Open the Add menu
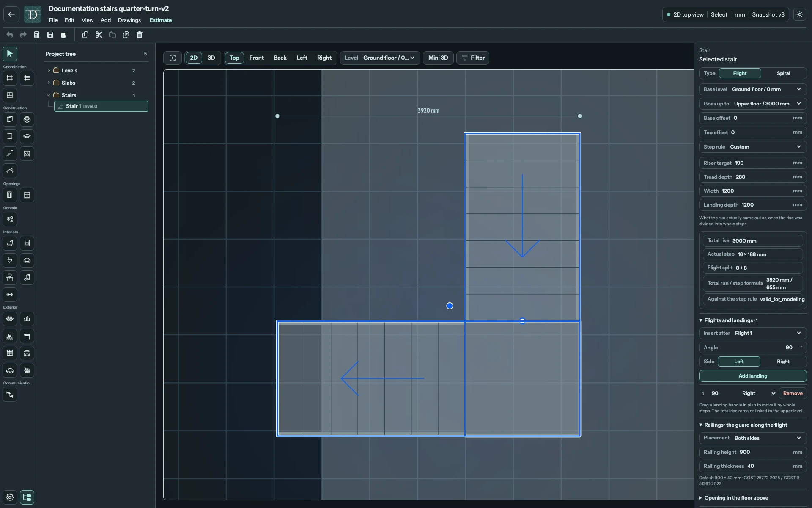The image size is (812, 508). (x=106, y=20)
